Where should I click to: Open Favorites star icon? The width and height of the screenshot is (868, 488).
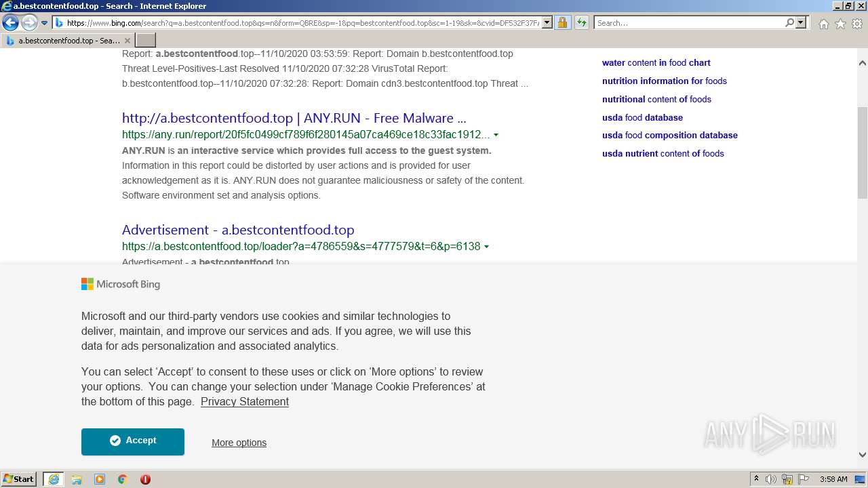[840, 24]
